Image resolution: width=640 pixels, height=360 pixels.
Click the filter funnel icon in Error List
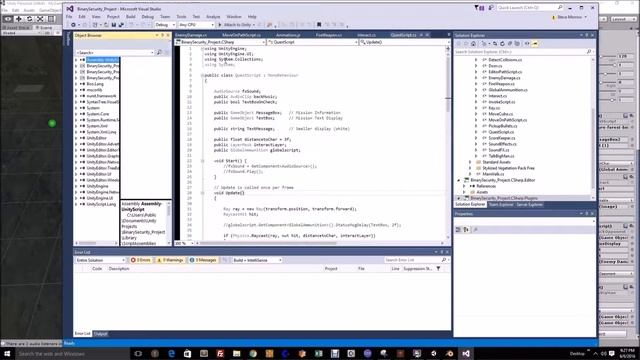point(438,269)
